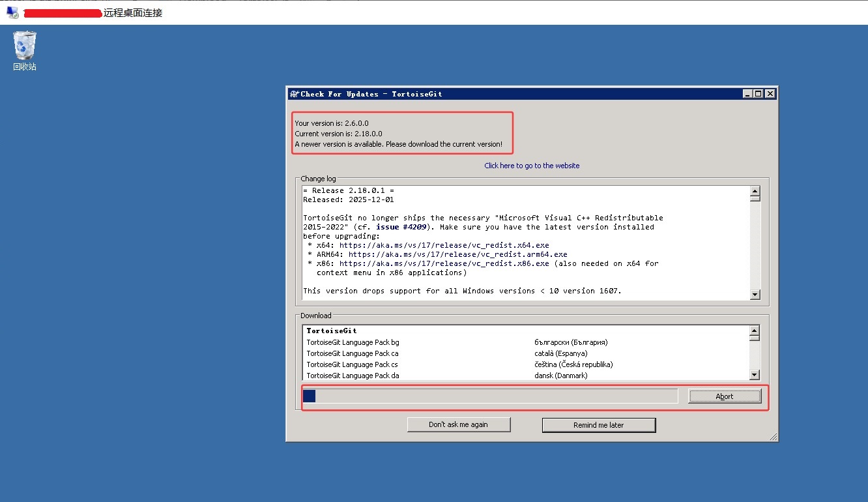Click the Released: 2025-12-01 line

pos(349,199)
